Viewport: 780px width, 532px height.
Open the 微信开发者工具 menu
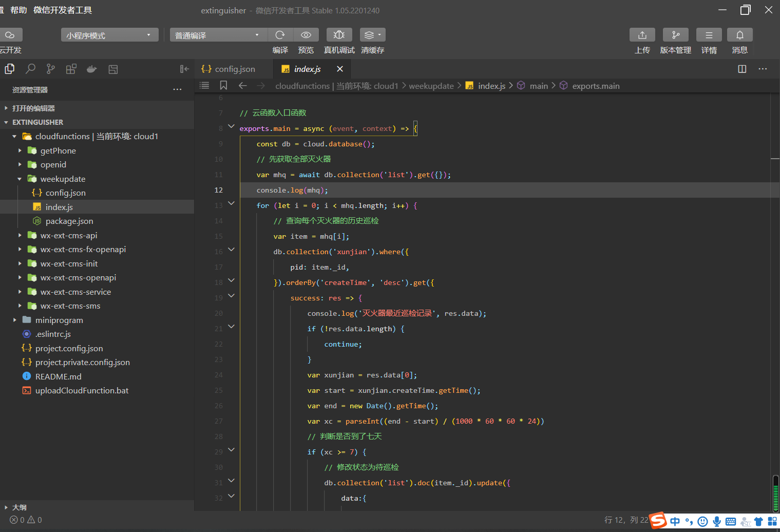(63, 10)
